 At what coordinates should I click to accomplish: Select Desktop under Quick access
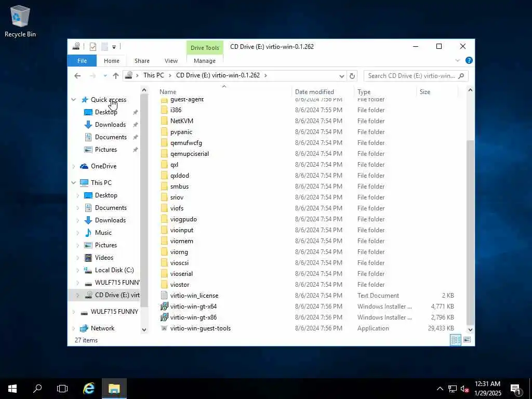point(106,112)
